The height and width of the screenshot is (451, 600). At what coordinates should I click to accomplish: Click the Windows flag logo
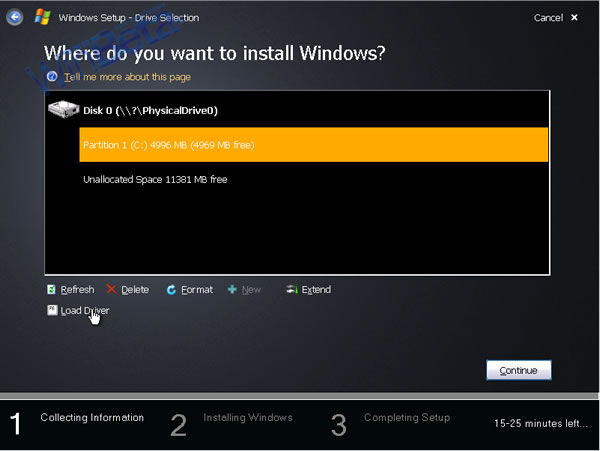tap(42, 17)
